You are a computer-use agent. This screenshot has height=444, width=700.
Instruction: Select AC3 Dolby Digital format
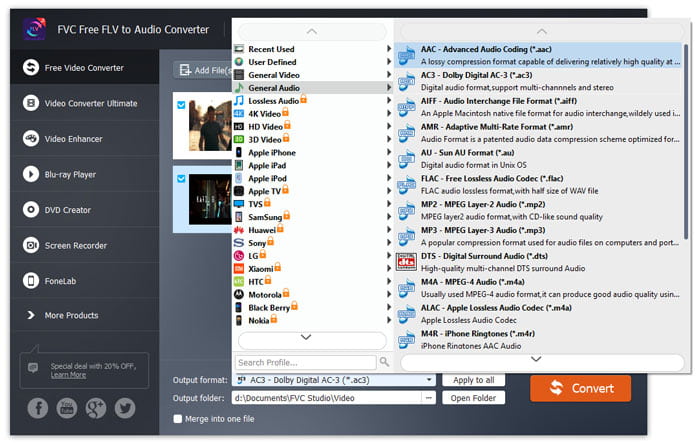tap(538, 81)
